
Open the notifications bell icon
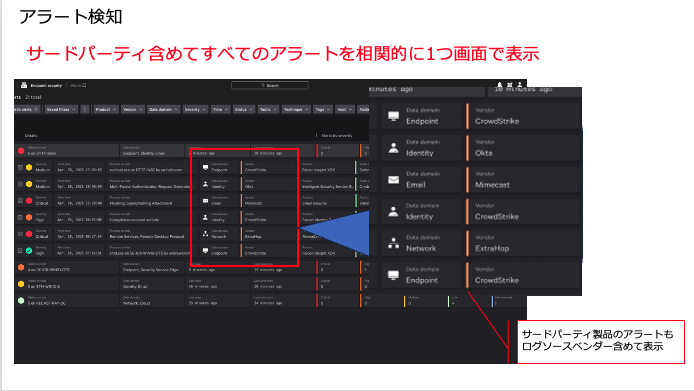click(x=500, y=85)
